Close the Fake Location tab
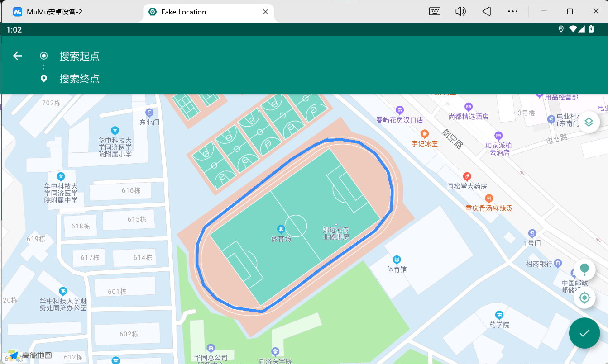The image size is (608, 364). (x=266, y=12)
